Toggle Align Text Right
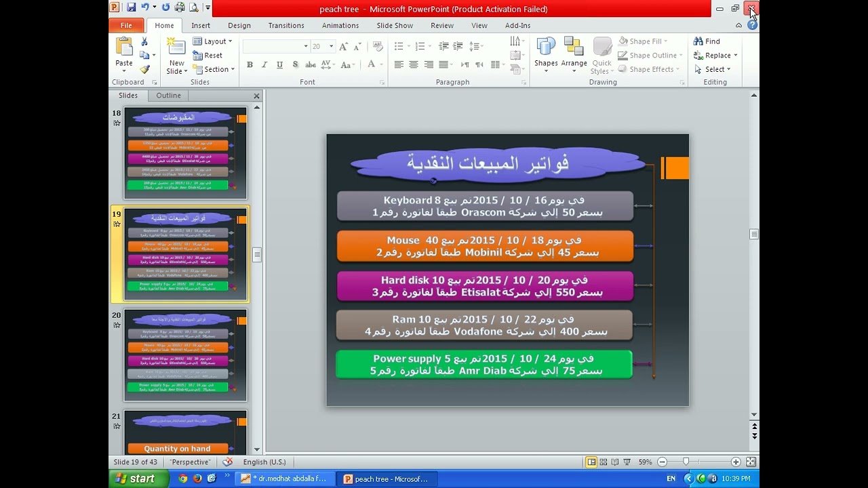Viewport: 868px width, 488px height. 429,65
